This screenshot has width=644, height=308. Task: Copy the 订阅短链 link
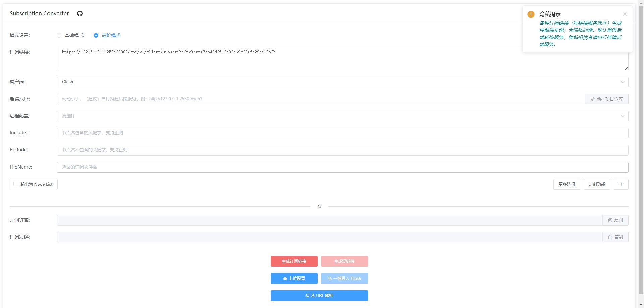[x=615, y=237]
